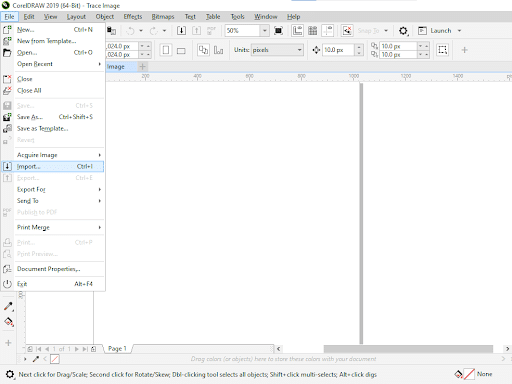Viewport: 512px width, 384px height.
Task: Open the Undo history dropdown arrow
Action: click(x=141, y=31)
